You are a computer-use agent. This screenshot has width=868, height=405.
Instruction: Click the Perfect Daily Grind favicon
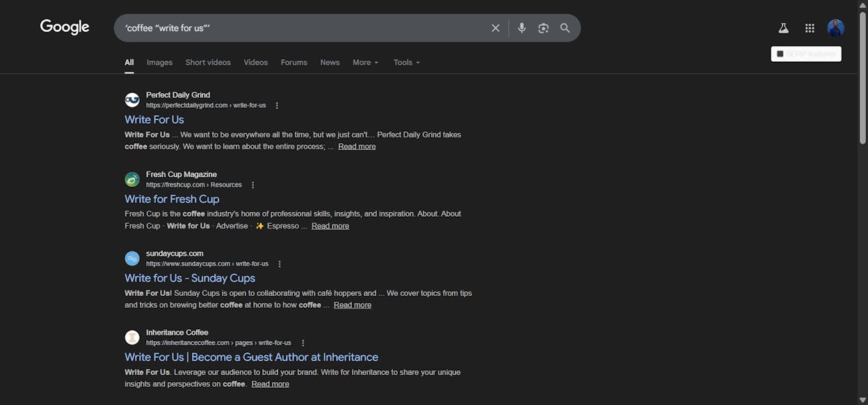(x=132, y=100)
